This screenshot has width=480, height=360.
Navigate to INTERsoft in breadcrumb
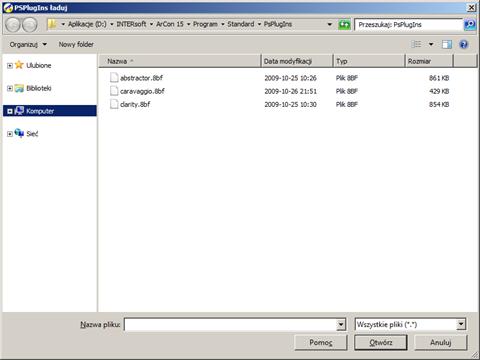tap(131, 24)
